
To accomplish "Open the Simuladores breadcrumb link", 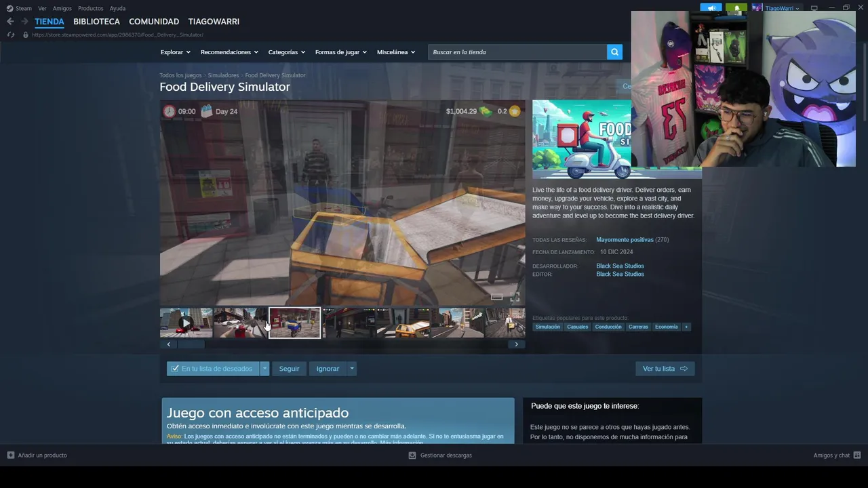I will (223, 75).
